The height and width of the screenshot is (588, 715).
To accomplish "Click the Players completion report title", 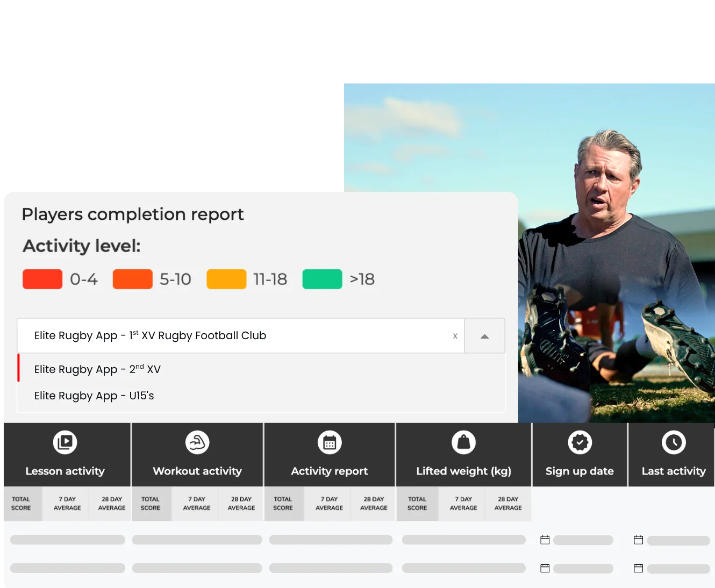I will [x=133, y=214].
